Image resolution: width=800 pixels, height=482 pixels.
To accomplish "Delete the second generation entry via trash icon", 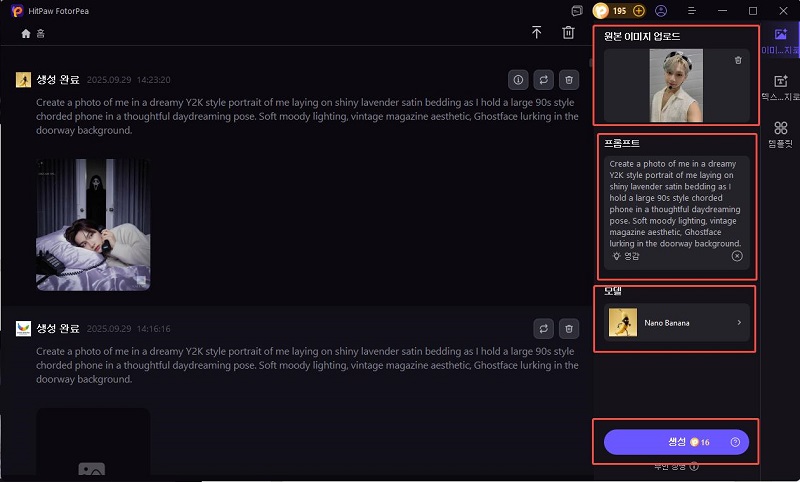I will (568, 328).
